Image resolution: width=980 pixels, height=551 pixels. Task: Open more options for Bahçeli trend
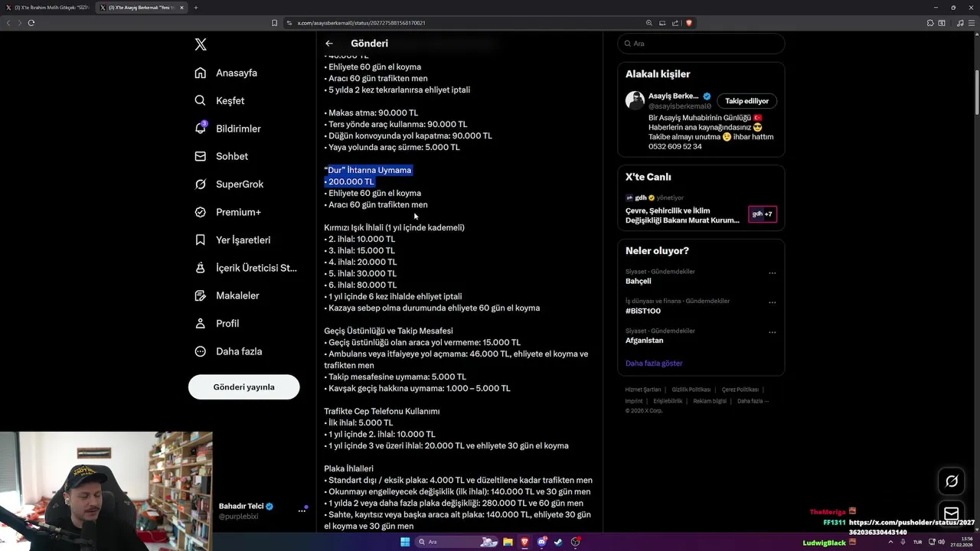point(772,272)
